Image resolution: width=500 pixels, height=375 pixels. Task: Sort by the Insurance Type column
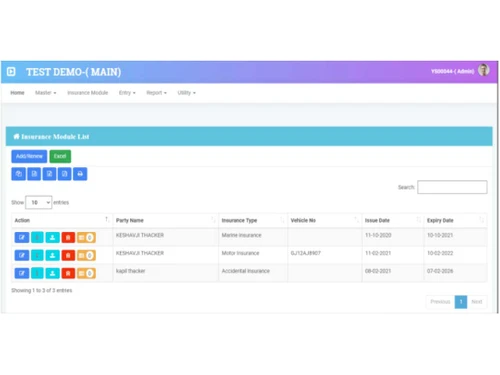253,220
